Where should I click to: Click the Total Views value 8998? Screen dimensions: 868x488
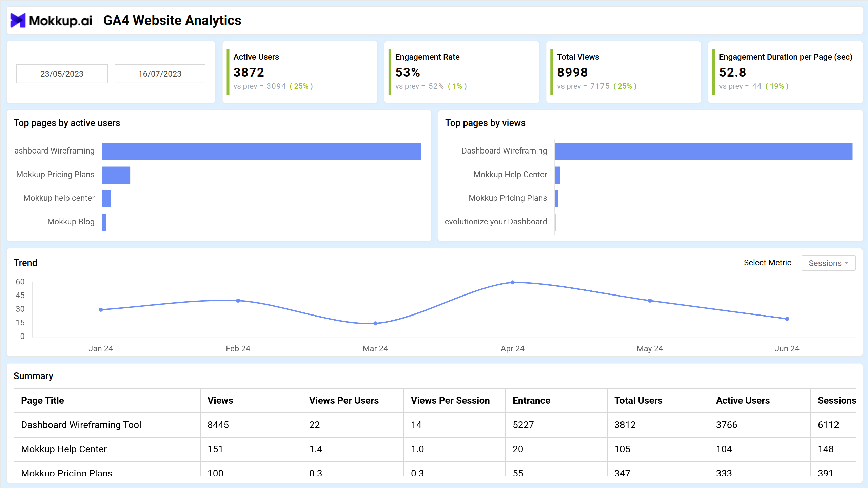(x=572, y=72)
